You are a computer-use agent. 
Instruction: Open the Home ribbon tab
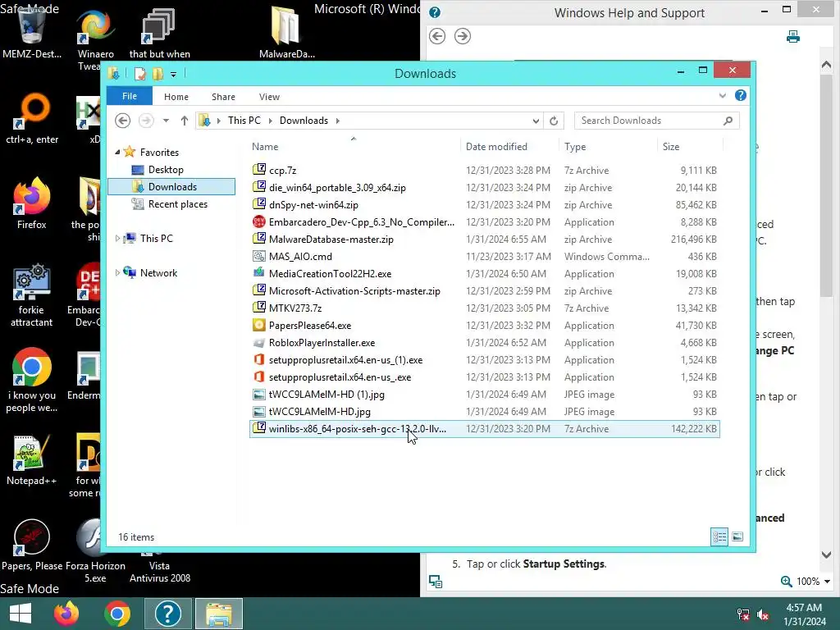176,97
